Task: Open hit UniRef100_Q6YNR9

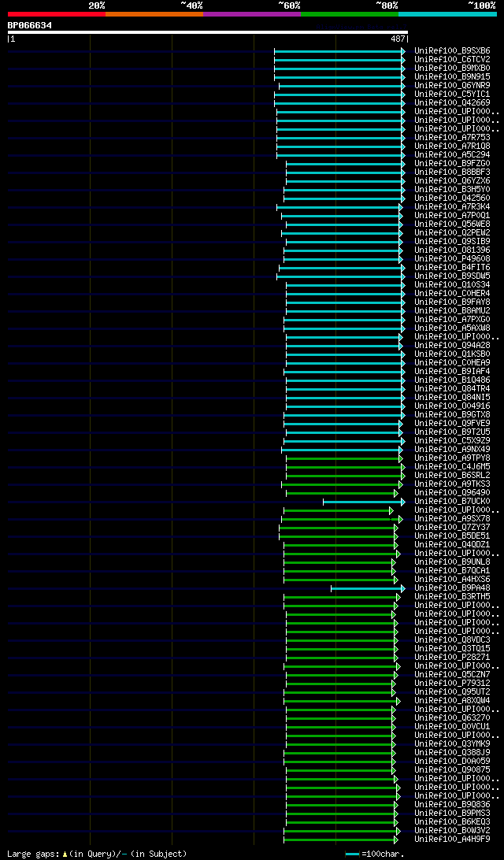Action: [x=453, y=86]
